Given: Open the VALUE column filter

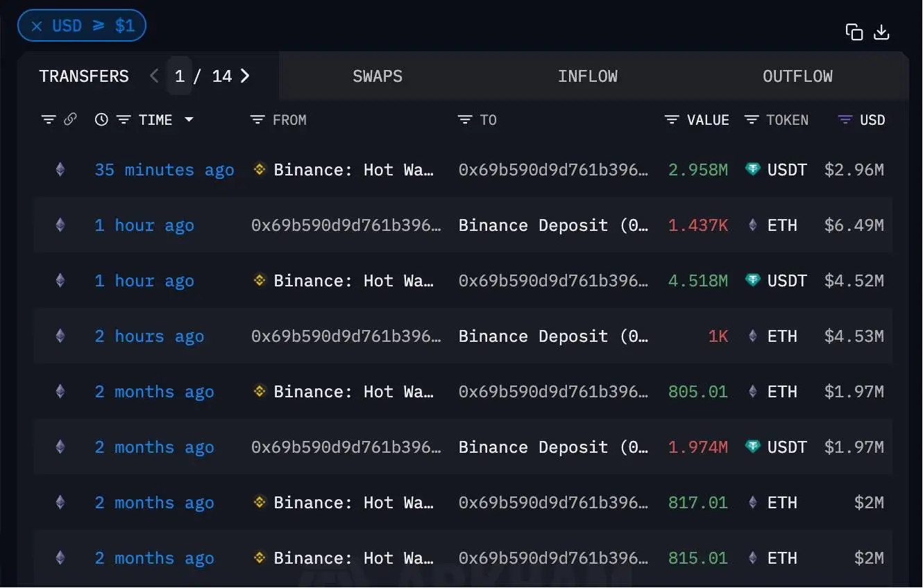Looking at the screenshot, I should coord(671,120).
